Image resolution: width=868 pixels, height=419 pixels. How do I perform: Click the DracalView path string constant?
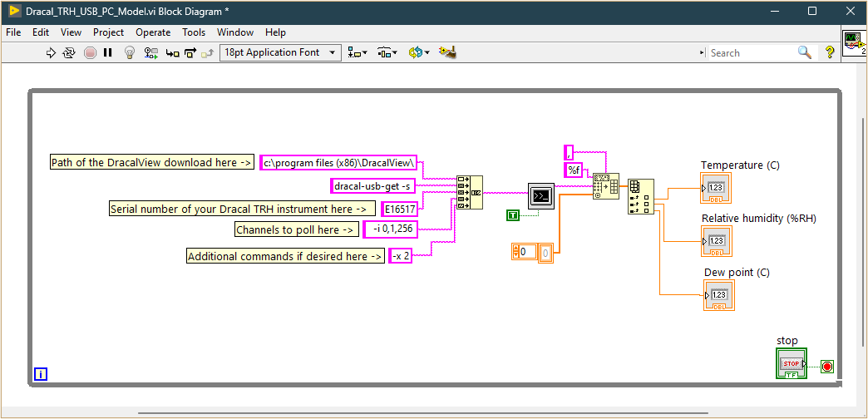click(338, 163)
